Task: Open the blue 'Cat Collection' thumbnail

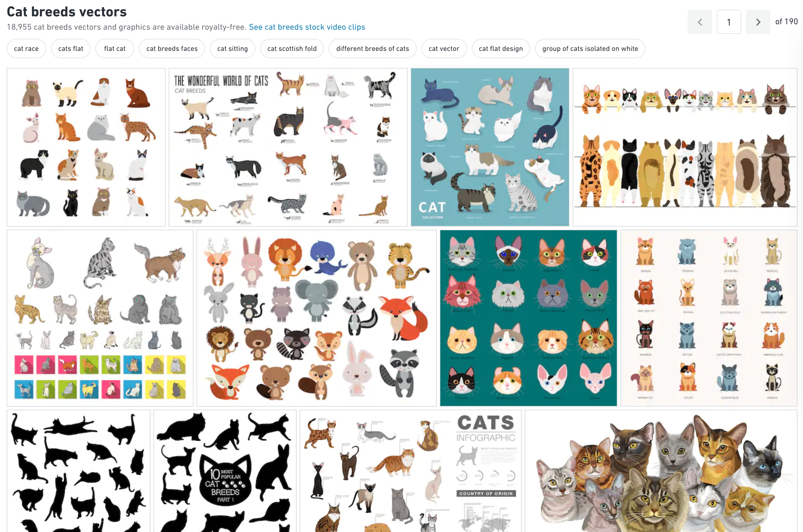Action: pyautogui.click(x=490, y=147)
